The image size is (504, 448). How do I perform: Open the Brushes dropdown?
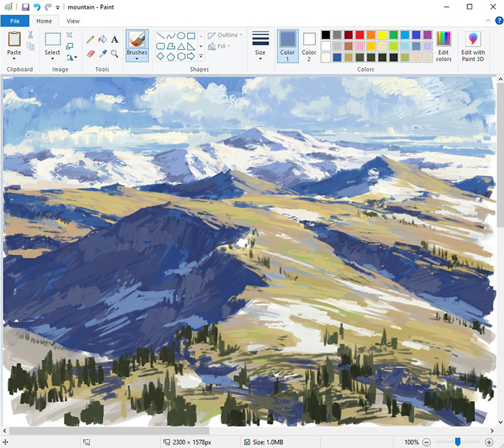(x=137, y=58)
